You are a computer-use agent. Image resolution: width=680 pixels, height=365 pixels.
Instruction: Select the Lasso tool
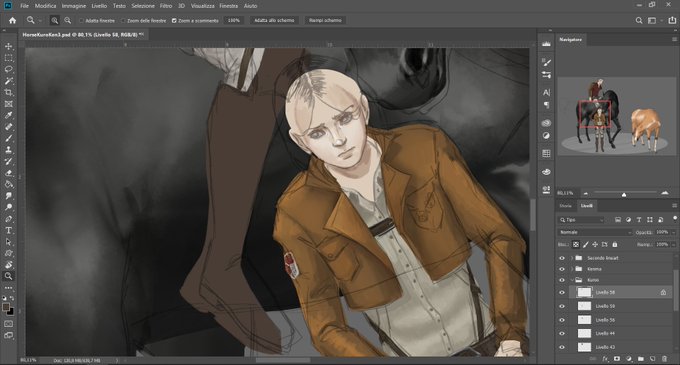pyautogui.click(x=8, y=69)
